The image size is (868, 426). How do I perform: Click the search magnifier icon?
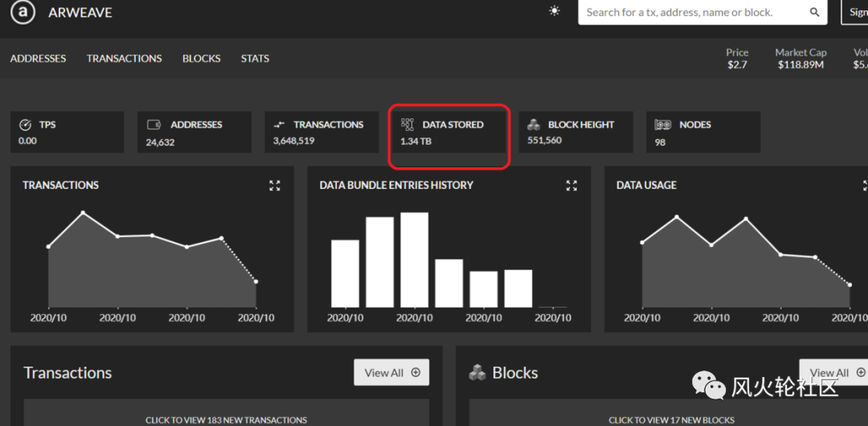tap(814, 12)
